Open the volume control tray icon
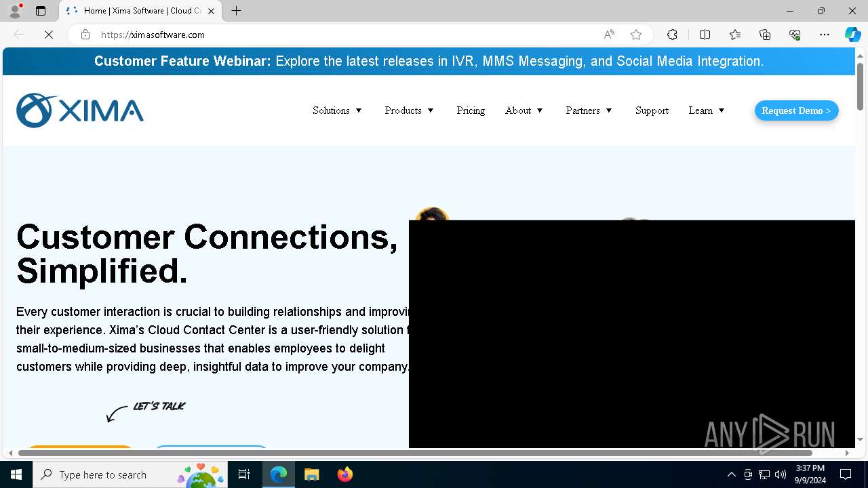Screen dimensions: 868x488 781,474
